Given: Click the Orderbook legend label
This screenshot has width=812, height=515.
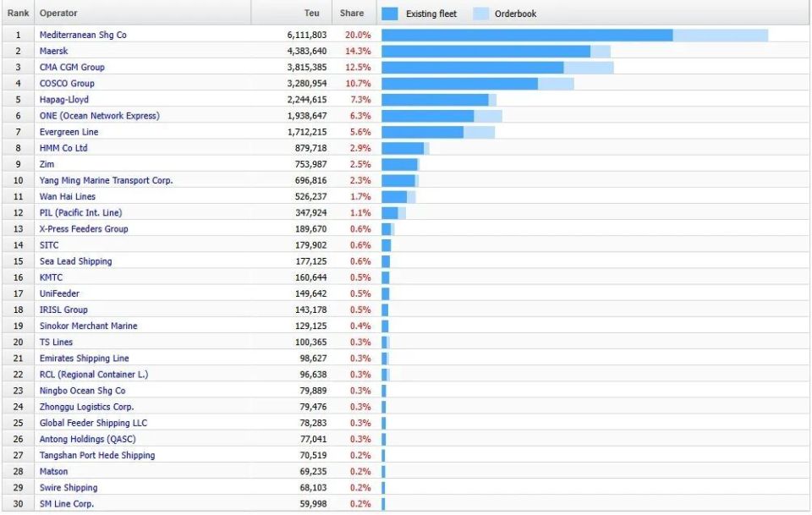Looking at the screenshot, I should click(515, 14).
